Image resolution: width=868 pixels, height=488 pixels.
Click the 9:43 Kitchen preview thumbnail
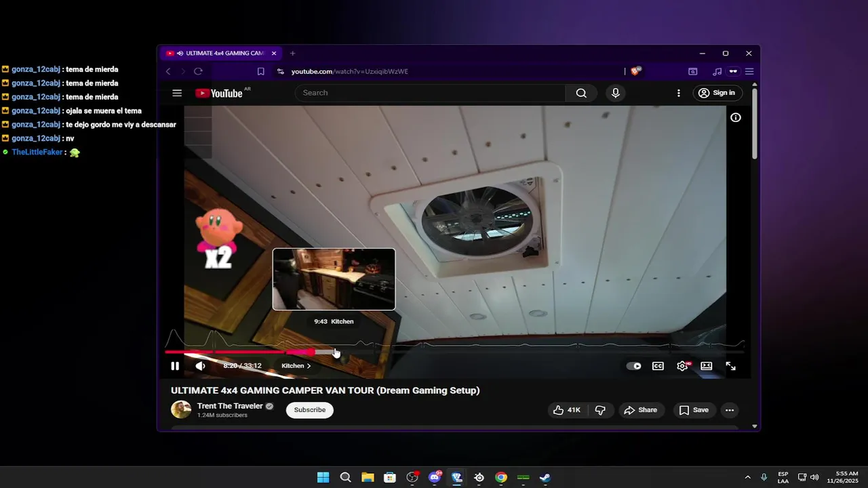click(x=334, y=279)
